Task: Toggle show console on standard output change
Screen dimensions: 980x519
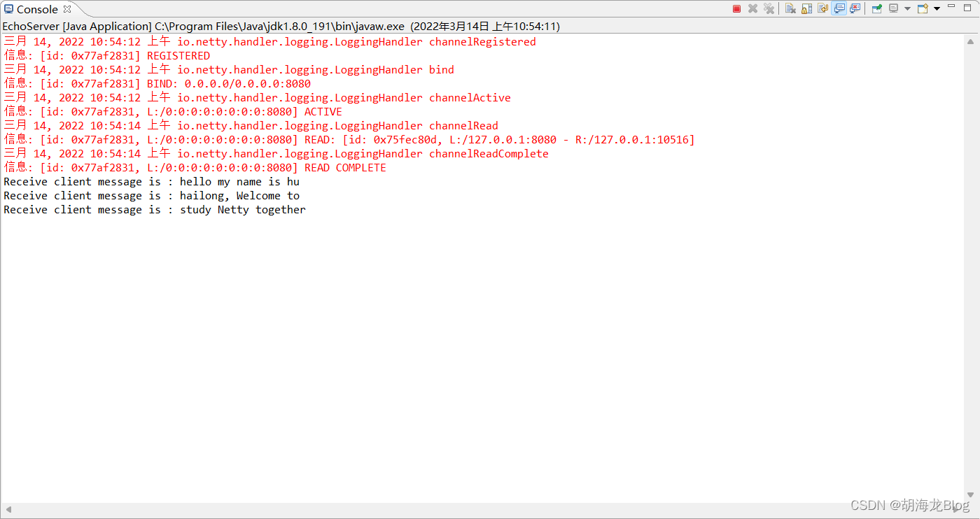Action: (x=839, y=8)
